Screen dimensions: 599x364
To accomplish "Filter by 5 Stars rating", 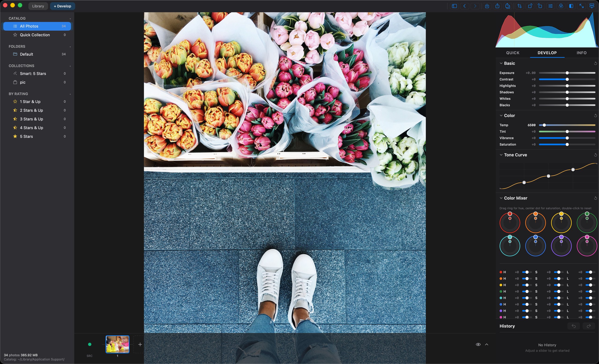I will coord(37,137).
